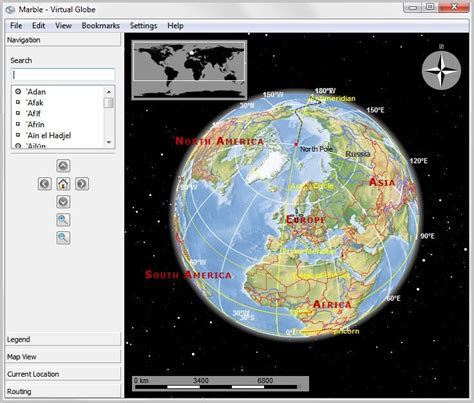Click the move left navigation arrow
Screen dimensions: 474x403
(45, 184)
